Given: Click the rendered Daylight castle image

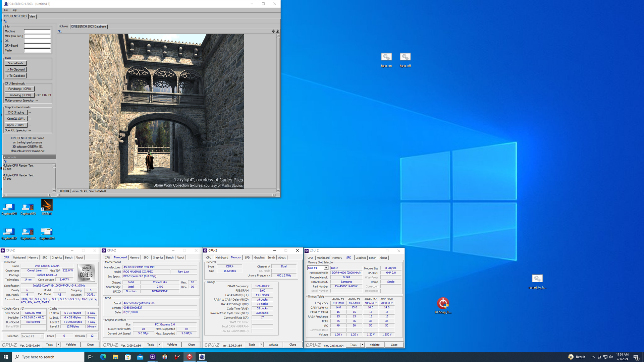Looking at the screenshot, I should click(x=166, y=111).
